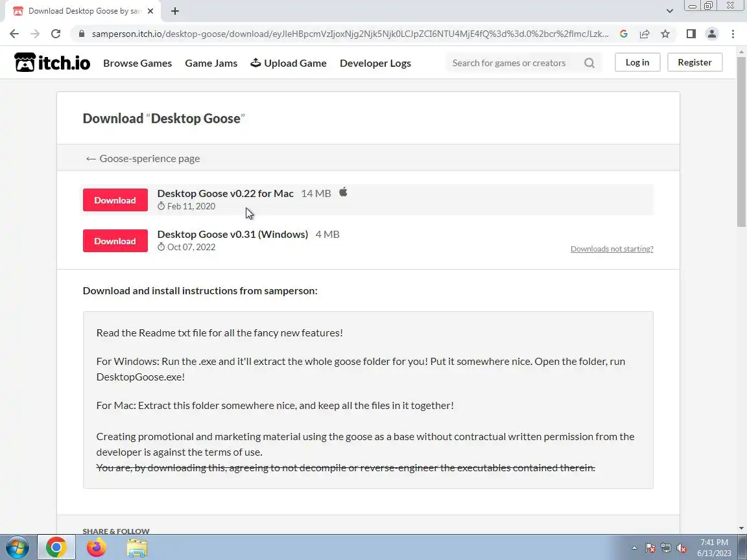Click the share page icon

click(x=645, y=34)
